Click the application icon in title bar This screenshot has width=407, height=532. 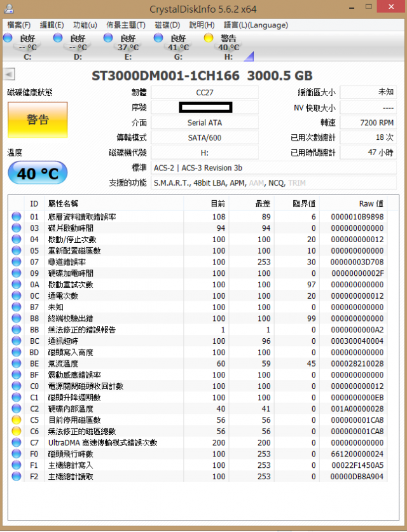tap(9, 8)
